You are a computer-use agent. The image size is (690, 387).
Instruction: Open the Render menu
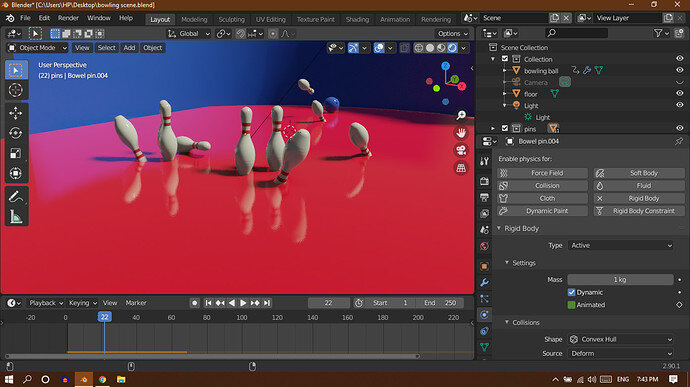[68, 18]
